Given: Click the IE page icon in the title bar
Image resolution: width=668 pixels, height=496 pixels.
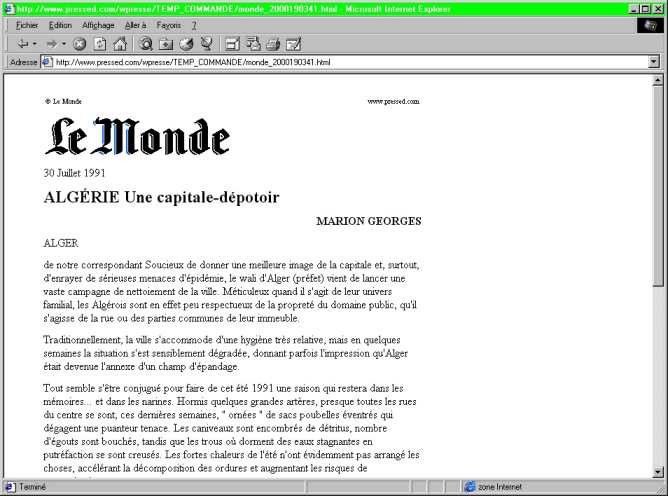Looking at the screenshot, I should (x=9, y=9).
